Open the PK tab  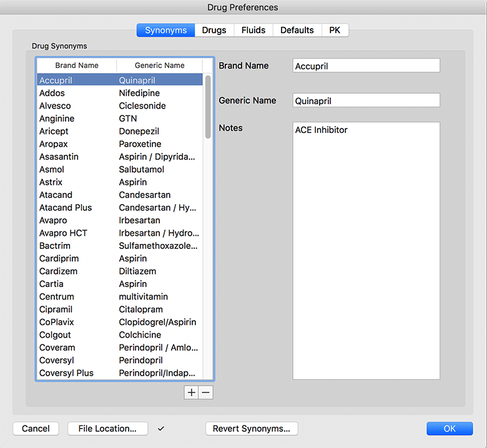pos(335,30)
